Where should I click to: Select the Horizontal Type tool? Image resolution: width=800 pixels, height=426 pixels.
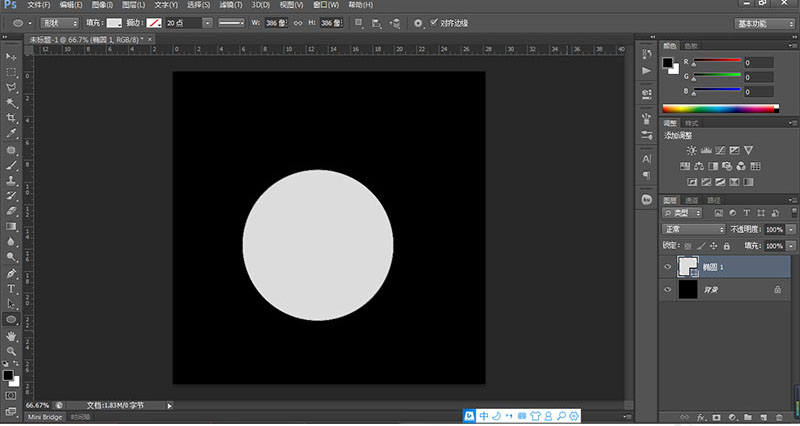click(11, 288)
